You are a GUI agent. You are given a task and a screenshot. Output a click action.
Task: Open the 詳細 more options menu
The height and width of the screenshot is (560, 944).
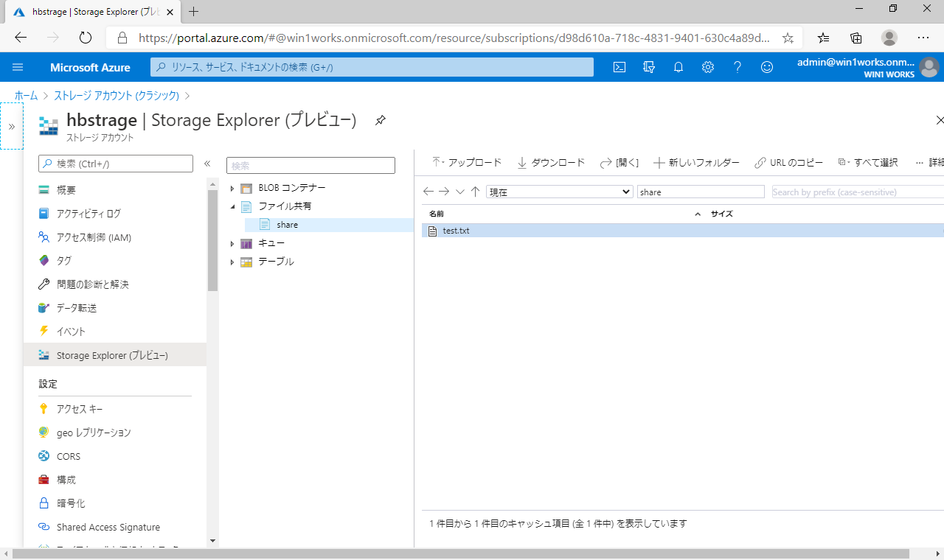[929, 163]
